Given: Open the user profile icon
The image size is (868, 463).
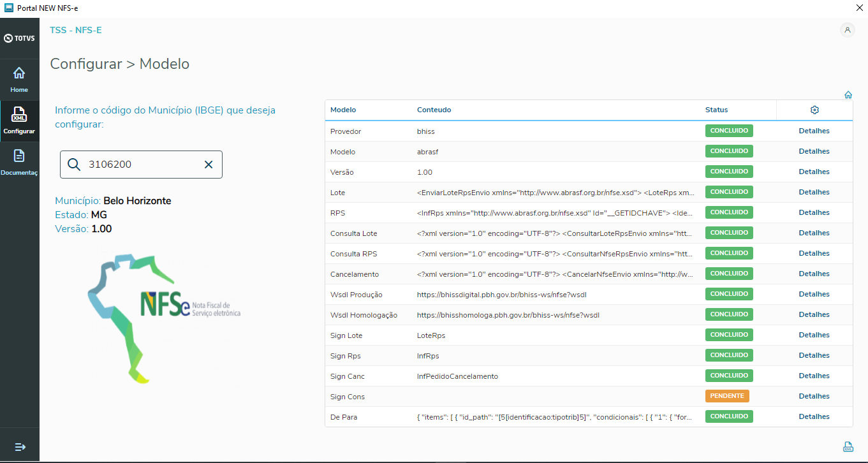Looking at the screenshot, I should click(x=848, y=30).
